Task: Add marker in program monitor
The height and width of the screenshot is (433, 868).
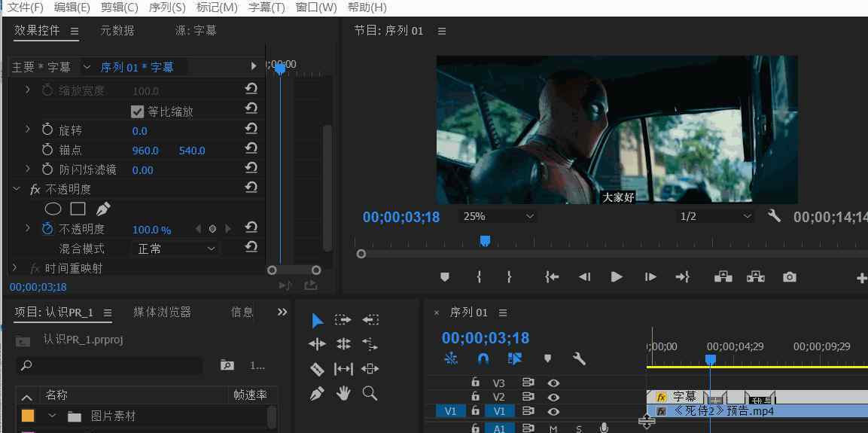Action: coord(444,277)
